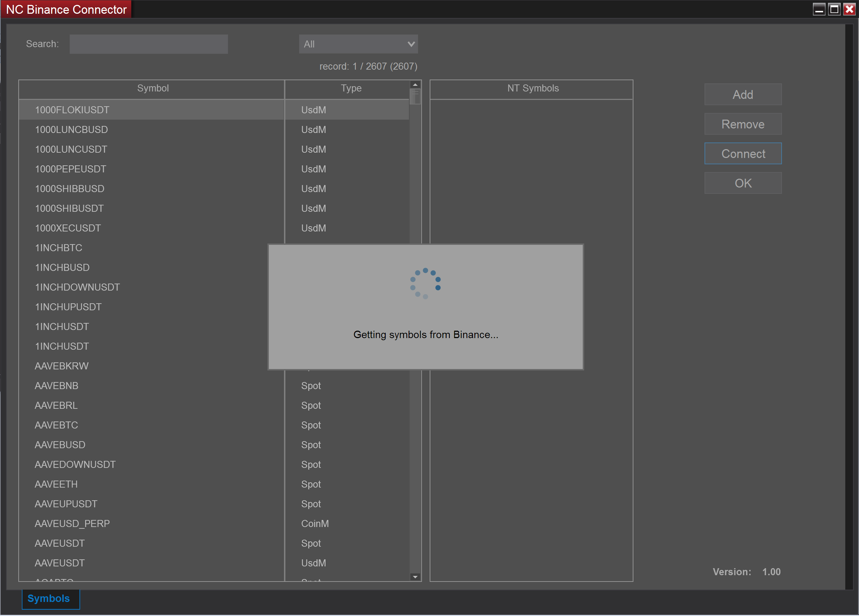Click the Remove button
859x616 pixels.
743,124
